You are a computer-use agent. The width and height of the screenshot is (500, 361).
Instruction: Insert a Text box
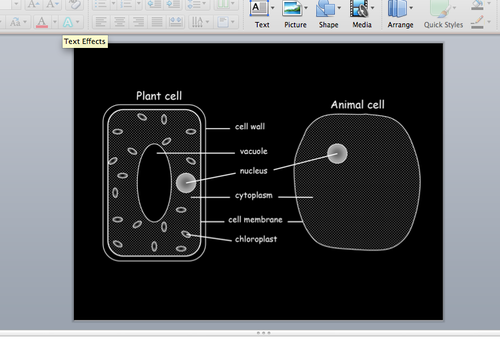(259, 9)
